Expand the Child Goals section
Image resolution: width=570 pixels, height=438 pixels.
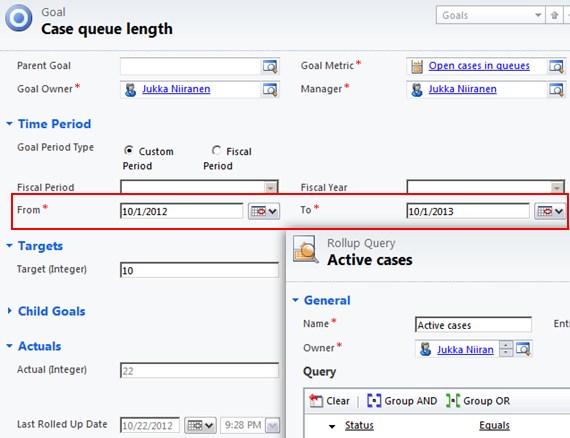pos(9,311)
